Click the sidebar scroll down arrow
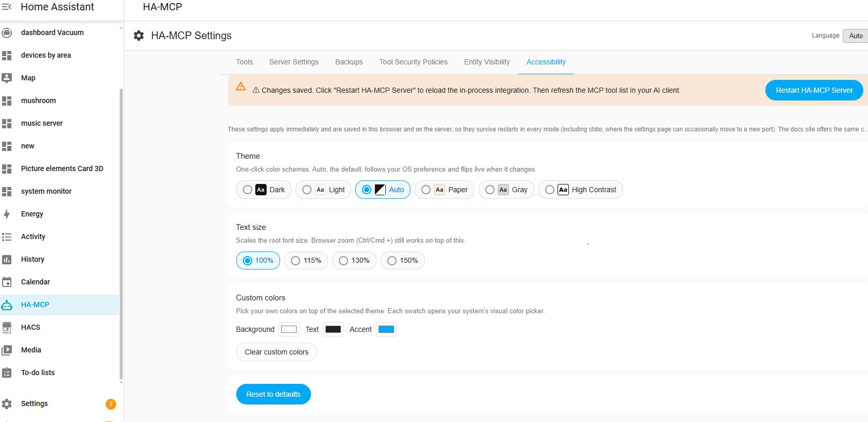Viewport: 868px width, 422px height. (x=121, y=383)
